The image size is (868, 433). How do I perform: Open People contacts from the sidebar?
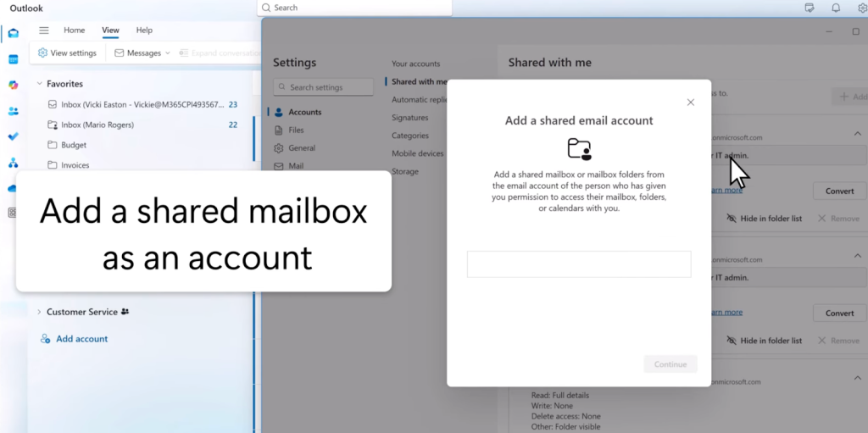[13, 111]
